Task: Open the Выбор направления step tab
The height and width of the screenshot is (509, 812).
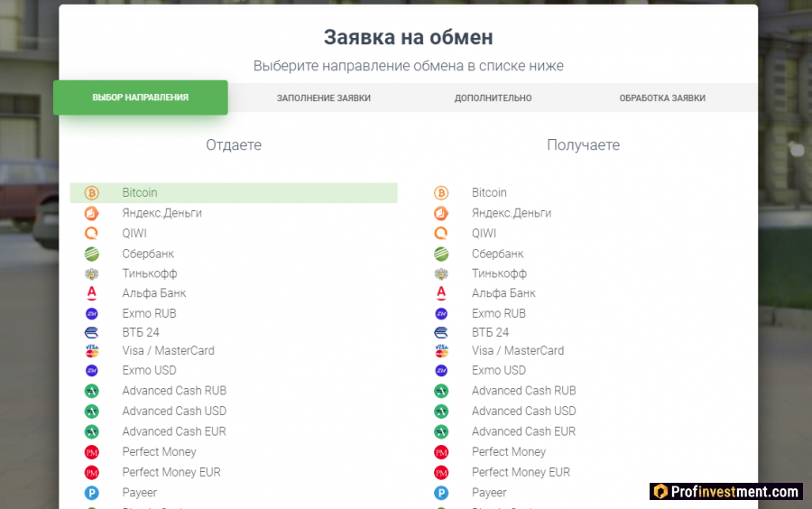Action: click(x=141, y=97)
